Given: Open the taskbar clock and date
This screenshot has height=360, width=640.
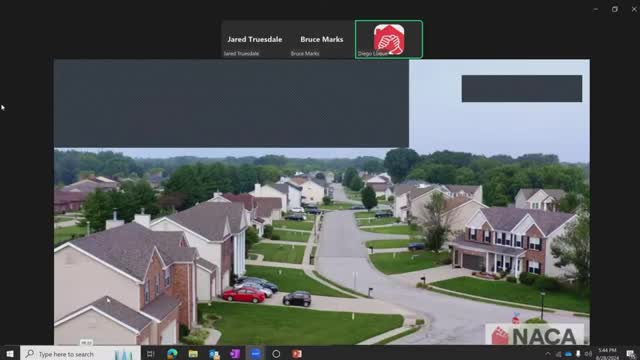Looking at the screenshot, I should pos(607,354).
